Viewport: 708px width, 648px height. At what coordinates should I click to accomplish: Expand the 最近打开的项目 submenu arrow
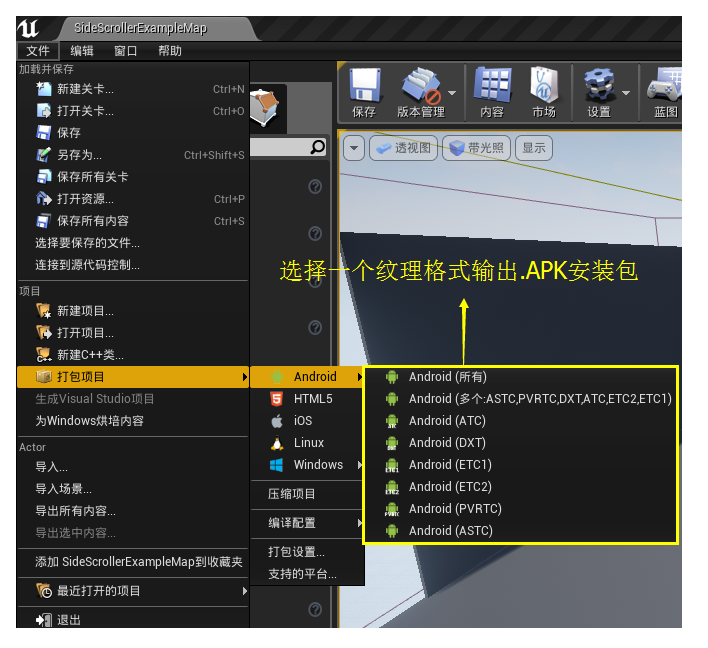coord(244,591)
